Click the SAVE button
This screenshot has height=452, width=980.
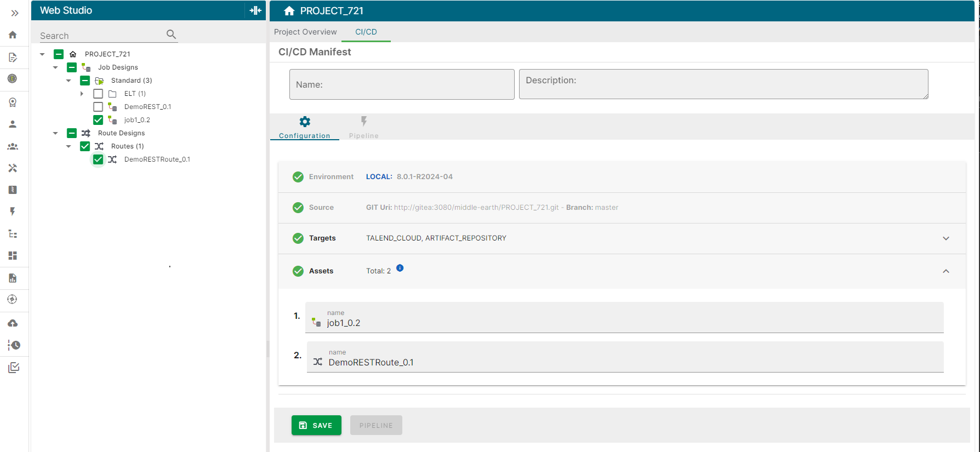(316, 425)
